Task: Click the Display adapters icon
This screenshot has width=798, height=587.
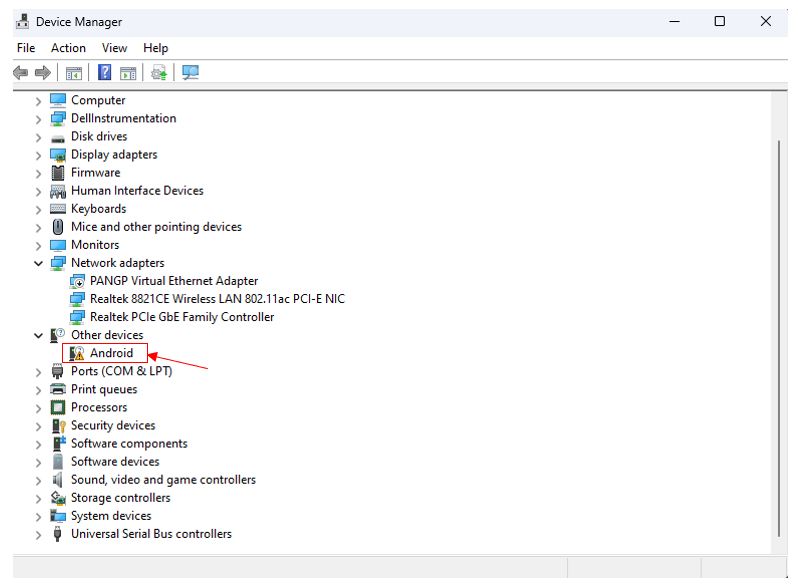Action: (58, 155)
